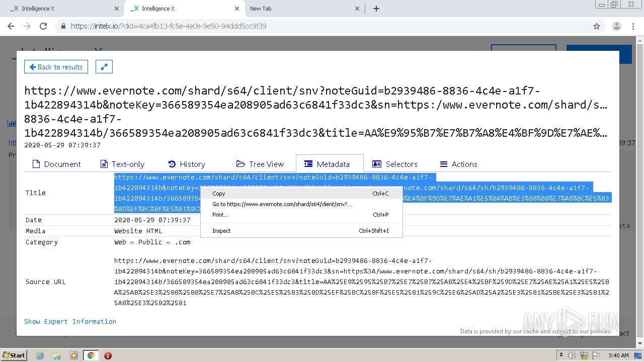Click the Chrome taskbar icon

click(x=91, y=355)
